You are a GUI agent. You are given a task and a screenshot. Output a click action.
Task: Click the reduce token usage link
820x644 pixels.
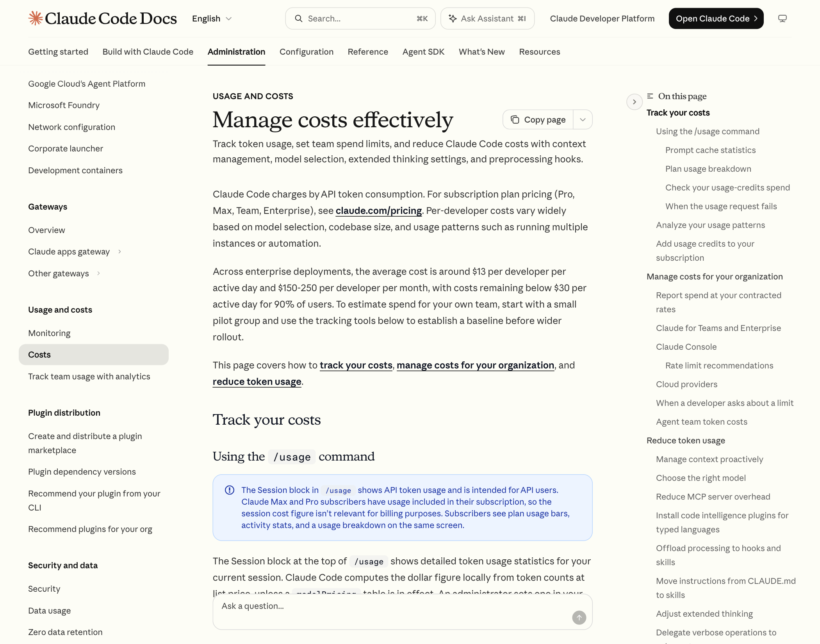(x=257, y=382)
